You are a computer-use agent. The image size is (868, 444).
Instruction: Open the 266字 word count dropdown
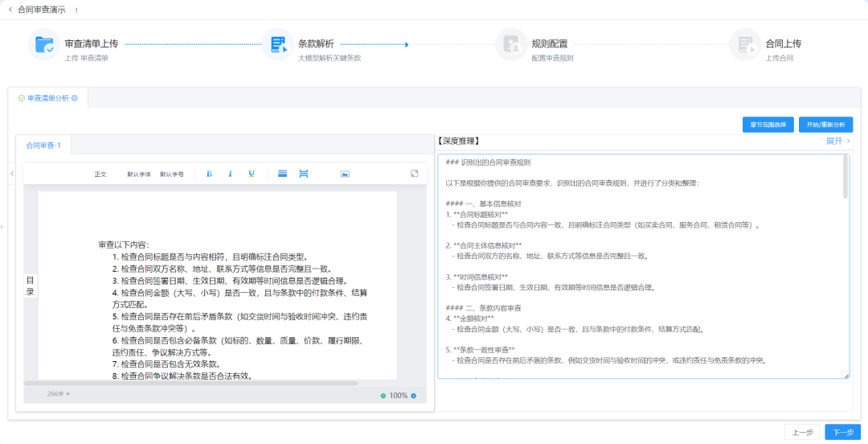pyautogui.click(x=59, y=394)
